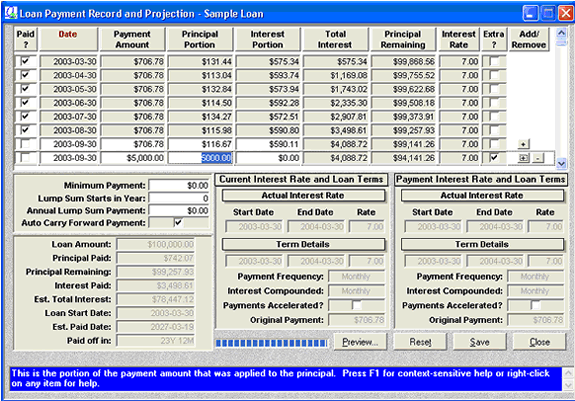Click the highlighted Principal Portion cell showing 5000.00
Viewport: 575px width, 401px height.
click(201, 158)
